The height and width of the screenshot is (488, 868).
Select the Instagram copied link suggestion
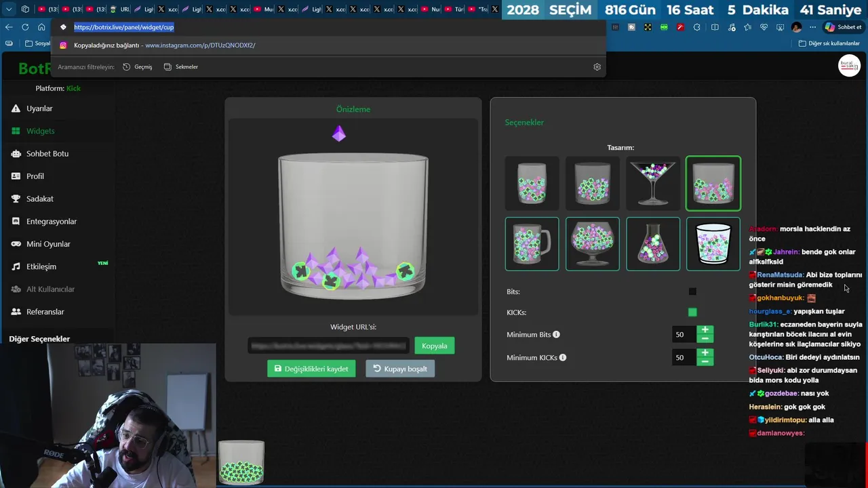pos(328,45)
